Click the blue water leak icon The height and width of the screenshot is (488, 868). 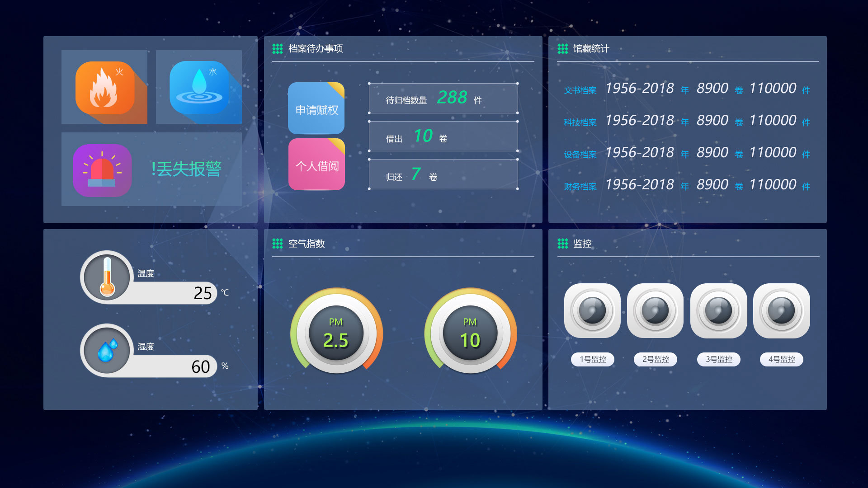pyautogui.click(x=199, y=88)
